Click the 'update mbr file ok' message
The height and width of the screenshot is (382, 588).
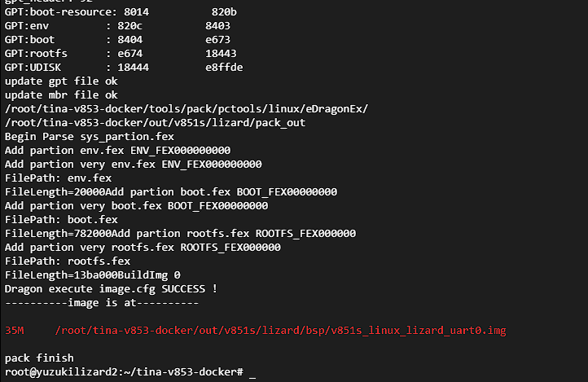click(60, 95)
